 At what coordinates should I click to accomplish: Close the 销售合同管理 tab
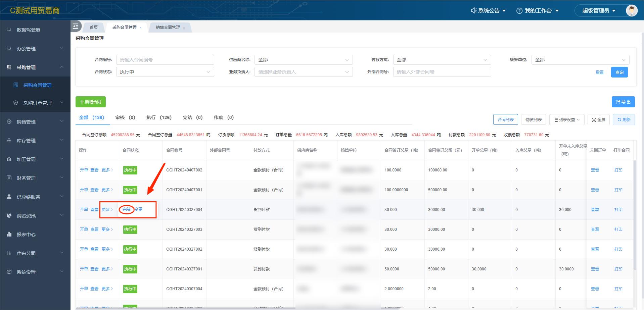(x=184, y=28)
